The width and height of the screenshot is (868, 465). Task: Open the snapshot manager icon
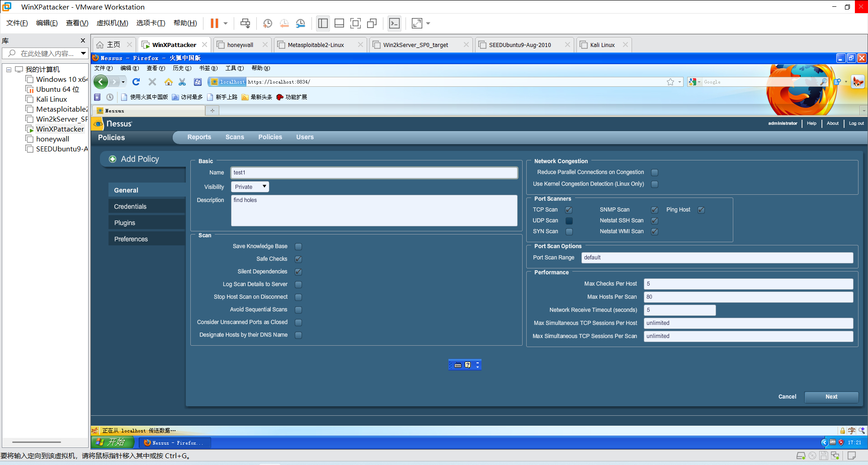pyautogui.click(x=301, y=23)
